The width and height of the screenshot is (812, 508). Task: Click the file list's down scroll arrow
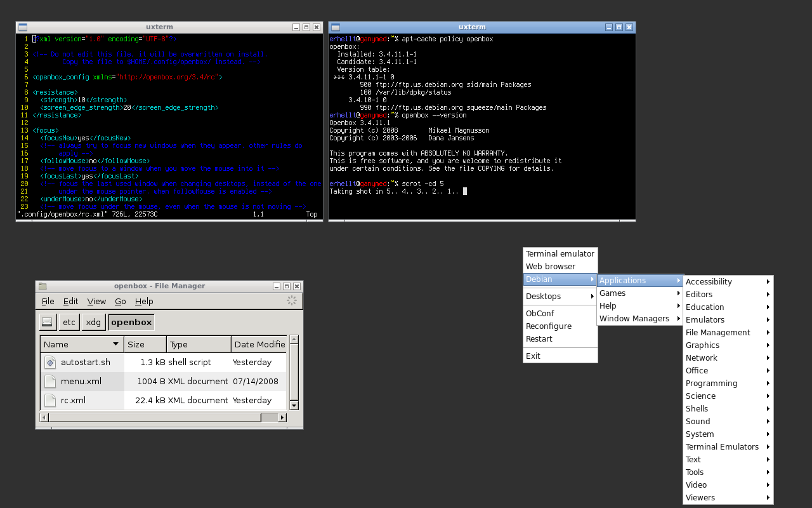pos(293,405)
